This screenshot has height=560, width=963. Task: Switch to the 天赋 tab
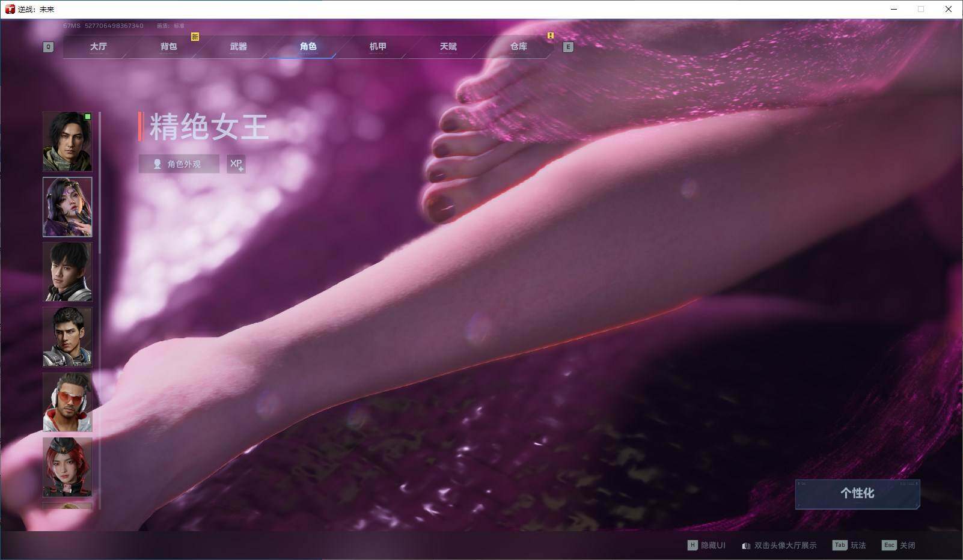coord(448,46)
